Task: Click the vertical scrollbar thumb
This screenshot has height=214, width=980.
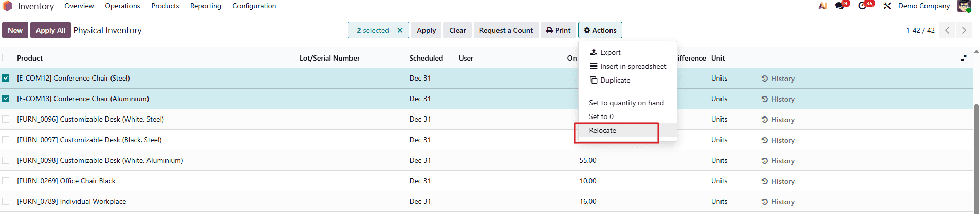Action: pyautogui.click(x=976, y=157)
